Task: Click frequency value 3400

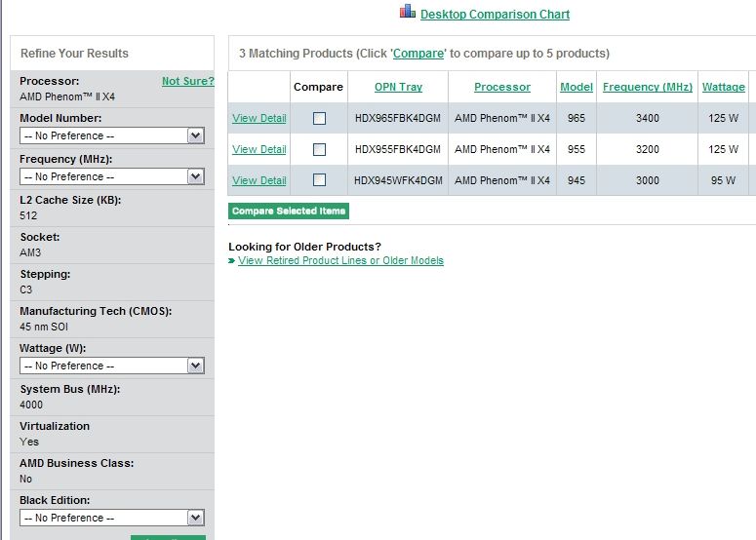Action: click(647, 118)
